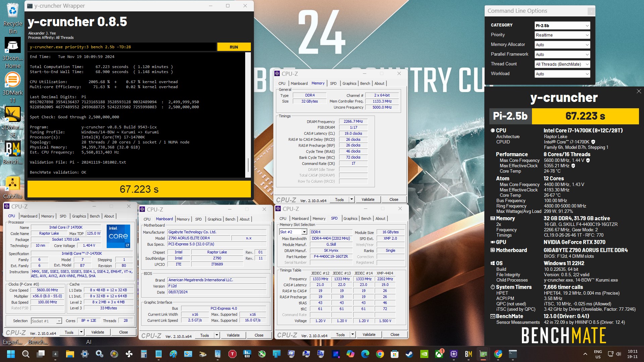Open the BenchMate desktop shortcut icon

(13, 153)
